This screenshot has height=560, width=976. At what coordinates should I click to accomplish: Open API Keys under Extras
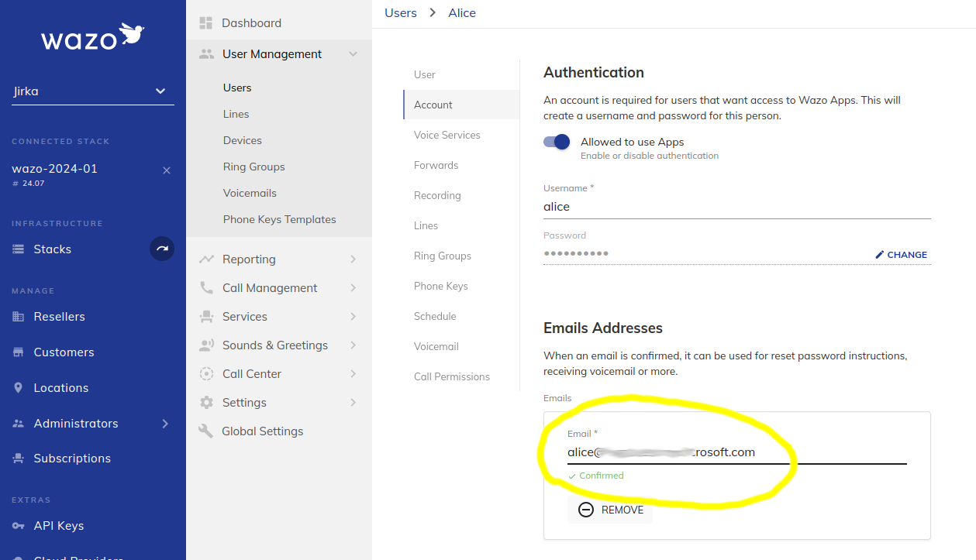tap(59, 526)
